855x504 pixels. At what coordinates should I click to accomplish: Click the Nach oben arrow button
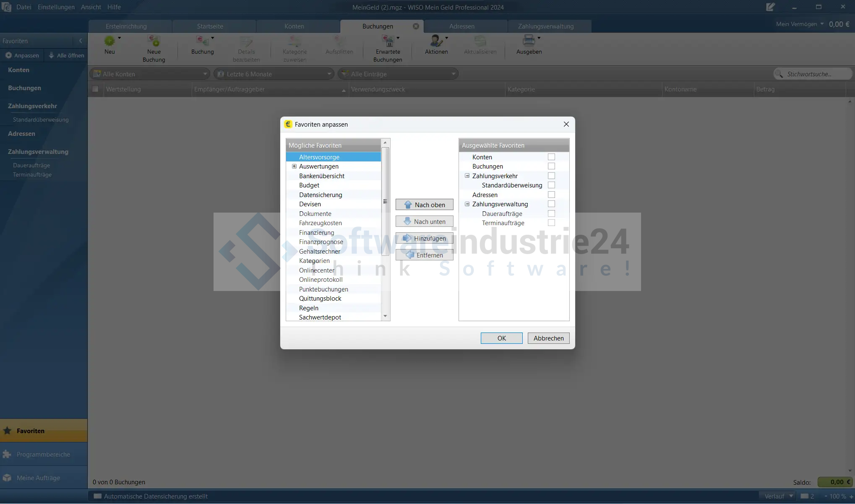424,205
